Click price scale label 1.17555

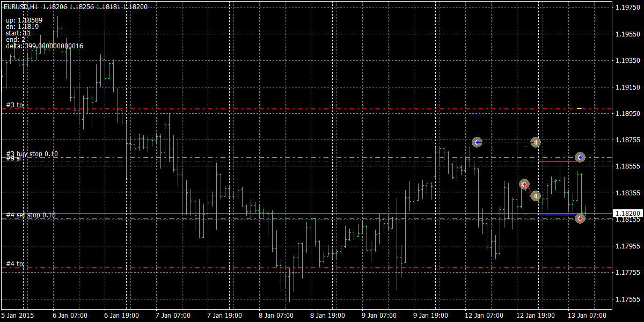(x=627, y=299)
